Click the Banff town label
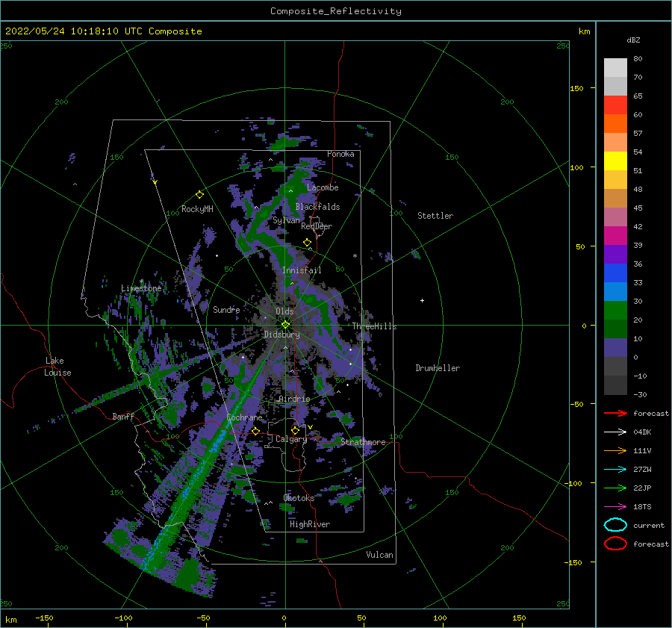Viewport: 672px width, 628px height. click(x=123, y=417)
